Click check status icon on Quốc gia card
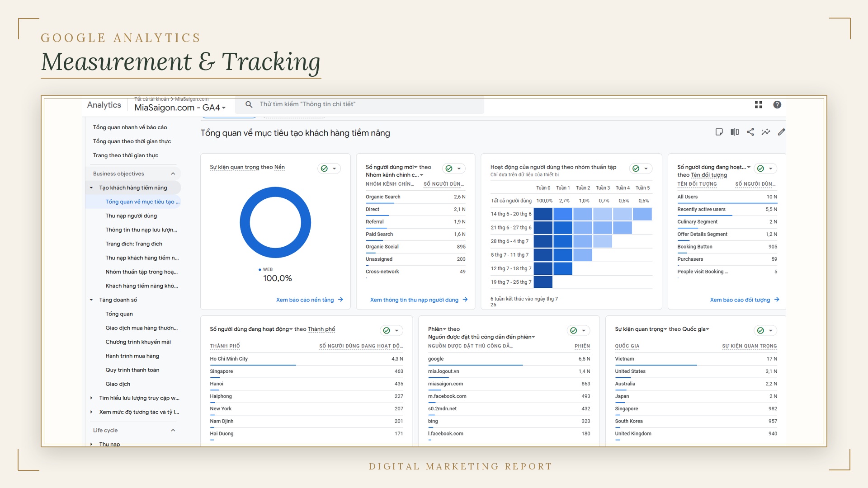Viewport: 868px width, 488px height. click(761, 331)
